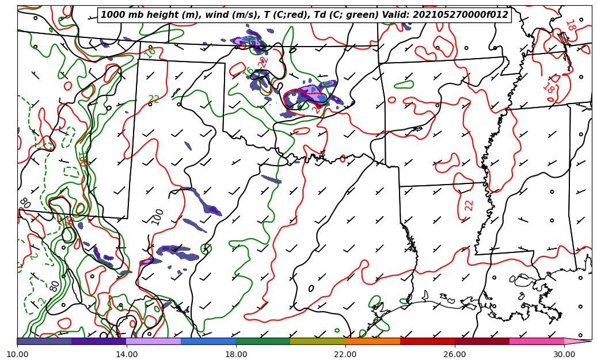597x364 pixels.
Task: Select the hot pink 28–30 colorbar segment
Action: tap(537, 341)
